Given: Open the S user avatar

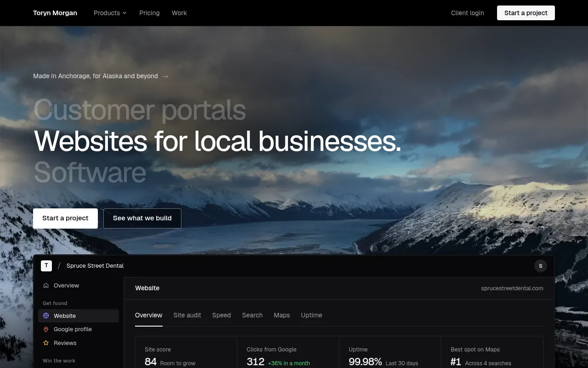Looking at the screenshot, I should tap(541, 266).
